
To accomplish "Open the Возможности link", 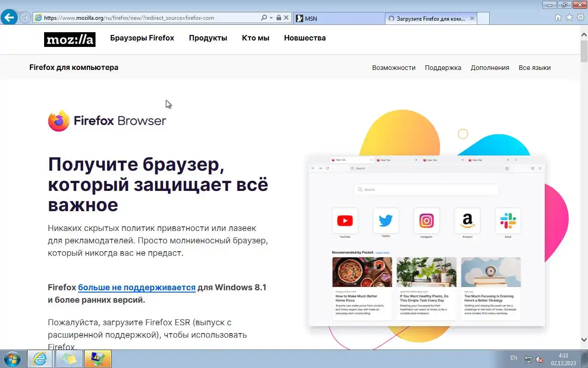I will [x=394, y=68].
